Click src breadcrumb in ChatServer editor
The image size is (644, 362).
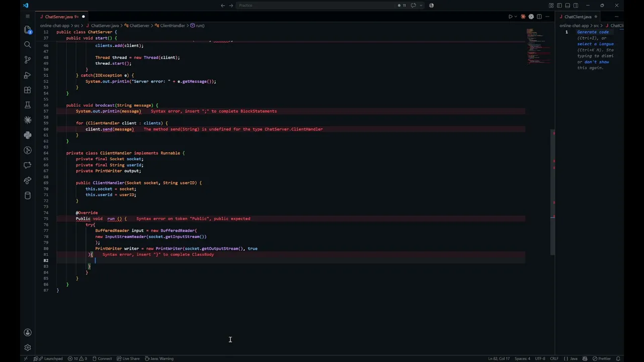pos(77,26)
